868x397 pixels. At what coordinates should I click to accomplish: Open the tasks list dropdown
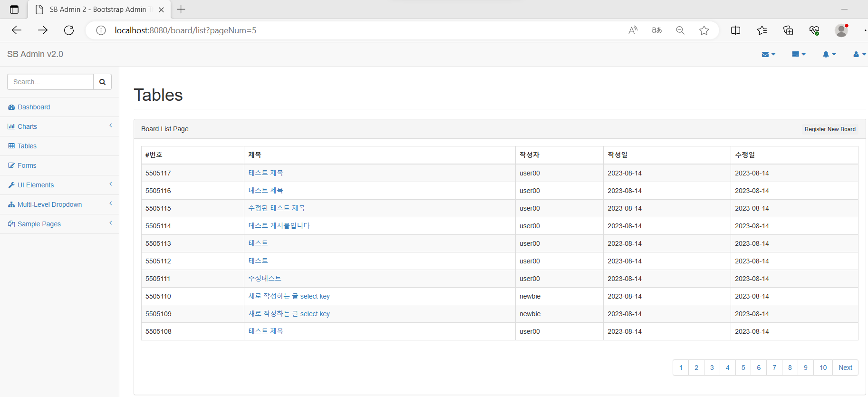point(799,54)
